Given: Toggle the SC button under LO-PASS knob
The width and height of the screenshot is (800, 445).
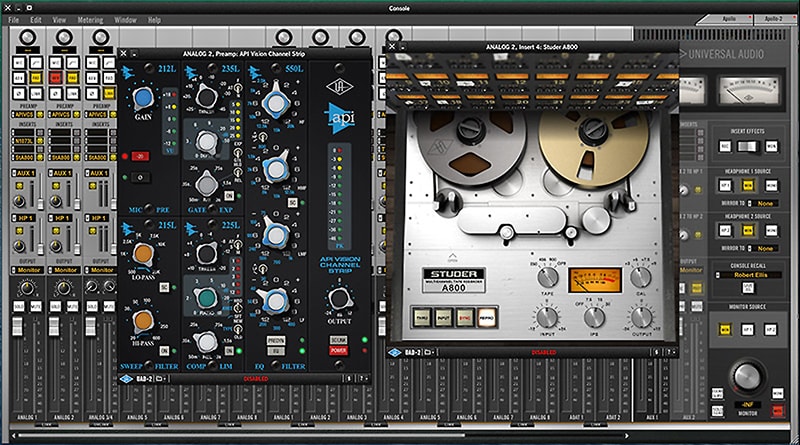Looking at the screenshot, I should click(x=164, y=287).
